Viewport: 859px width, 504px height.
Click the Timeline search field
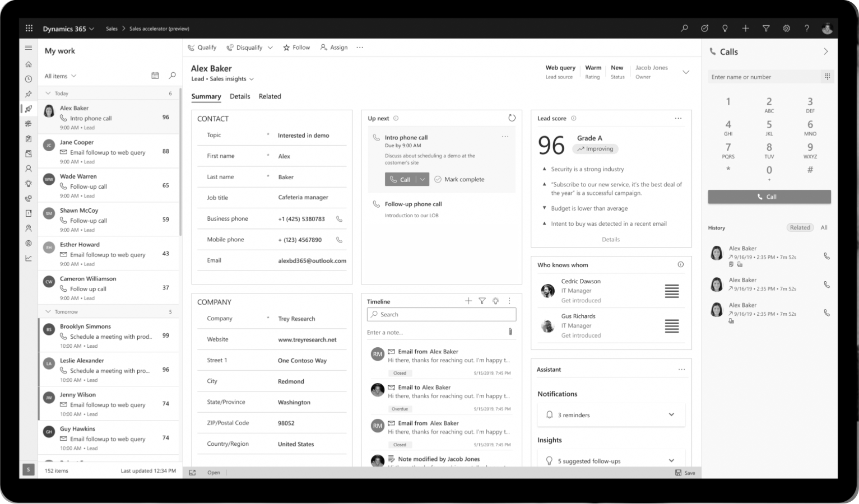coord(442,315)
